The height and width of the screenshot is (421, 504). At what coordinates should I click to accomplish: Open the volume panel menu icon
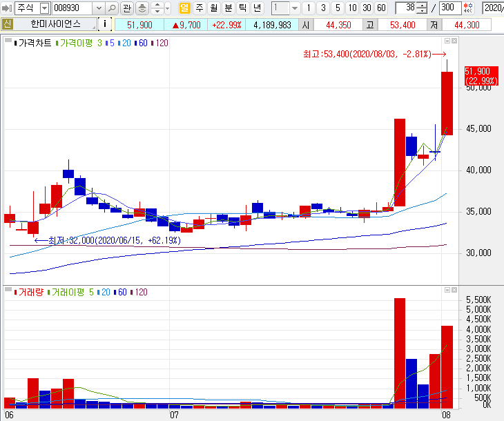click(x=8, y=290)
